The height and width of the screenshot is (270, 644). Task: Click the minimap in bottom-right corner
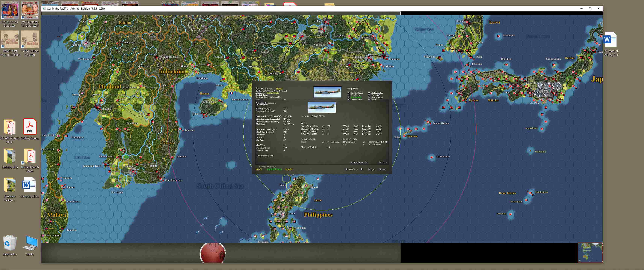(590, 252)
